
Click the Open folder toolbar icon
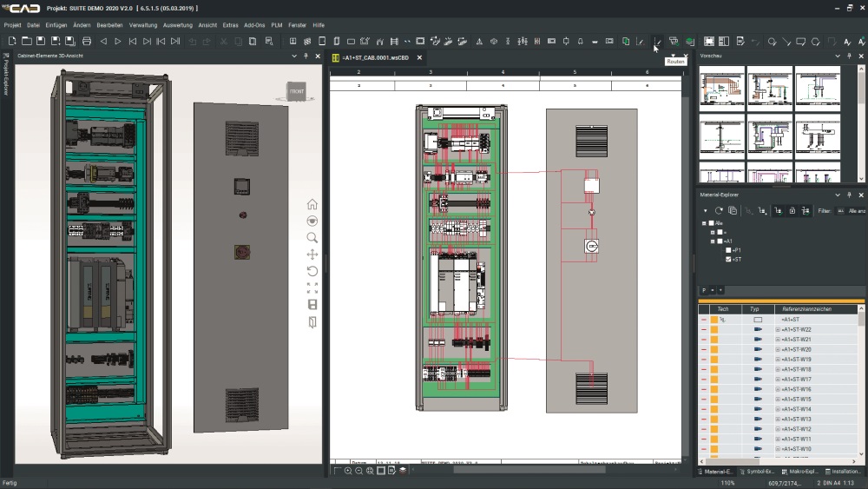point(27,41)
